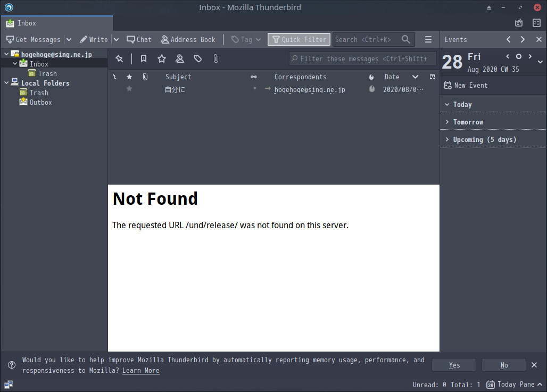
Task: Select the message with subject 自分に
Action: pos(175,90)
